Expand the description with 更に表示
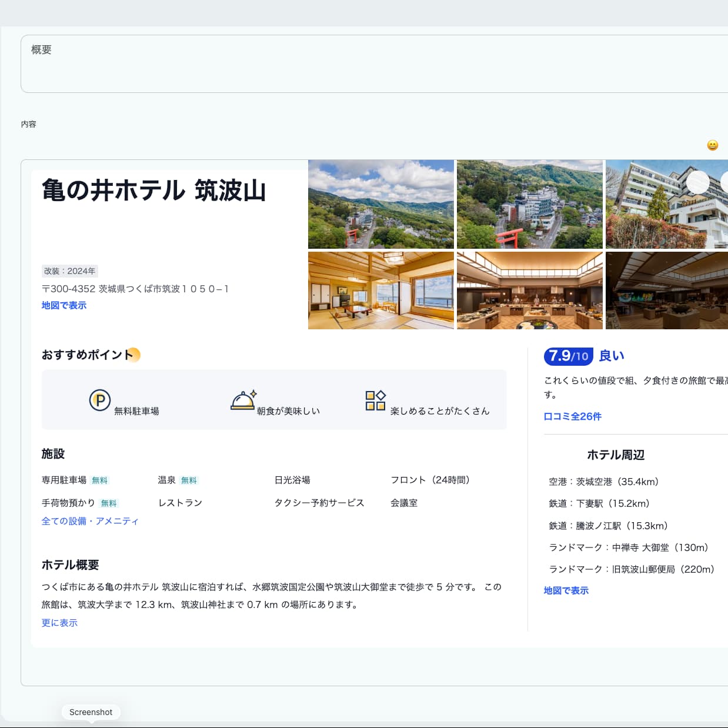The image size is (728, 728). 59,623
